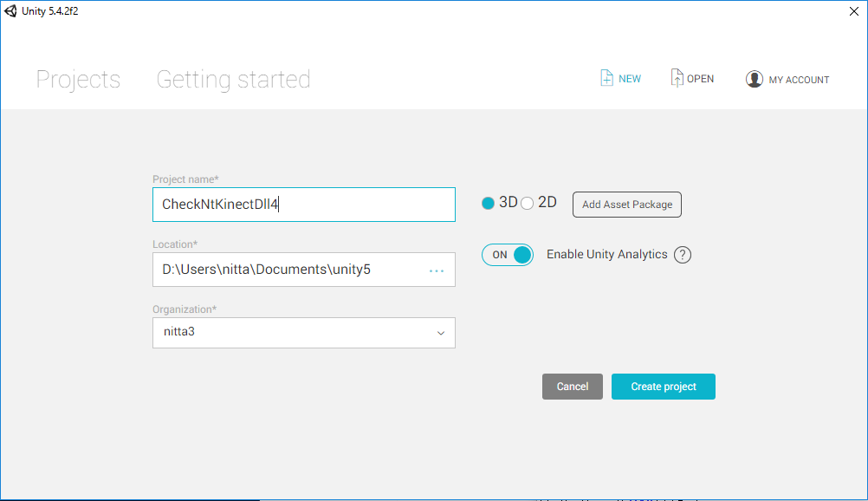Click the NEW project document icon
The height and width of the screenshot is (501, 868).
(x=606, y=79)
